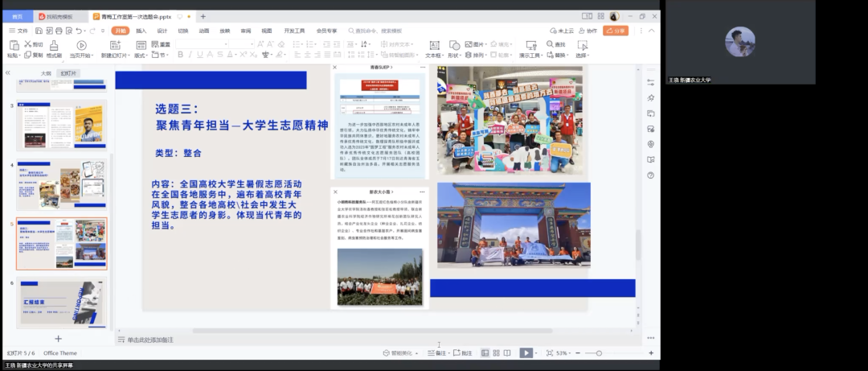This screenshot has width=868, height=371.
Task: Switch to Normal view in status bar
Action: point(485,353)
